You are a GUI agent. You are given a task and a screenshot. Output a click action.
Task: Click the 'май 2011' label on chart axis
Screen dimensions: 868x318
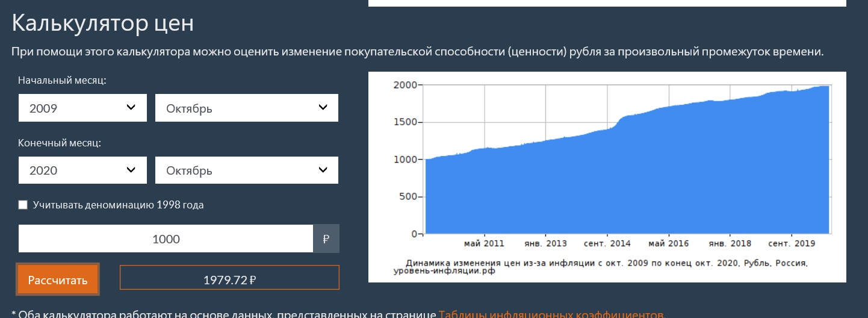point(484,244)
